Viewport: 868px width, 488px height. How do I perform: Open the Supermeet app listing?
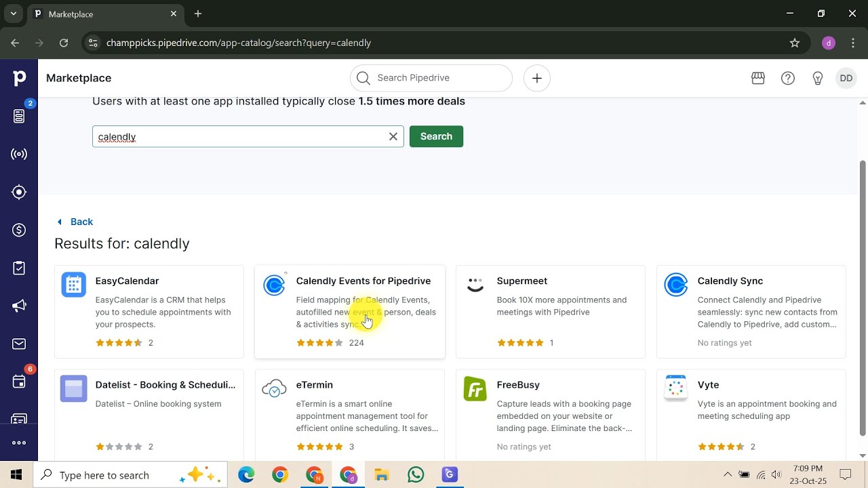tap(551, 312)
